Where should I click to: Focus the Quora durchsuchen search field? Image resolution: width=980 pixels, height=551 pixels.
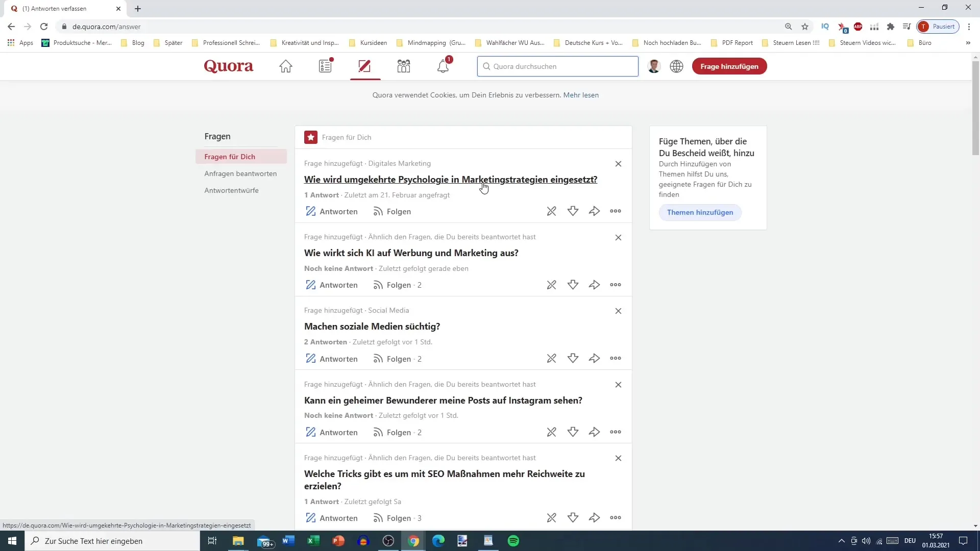[x=557, y=66]
